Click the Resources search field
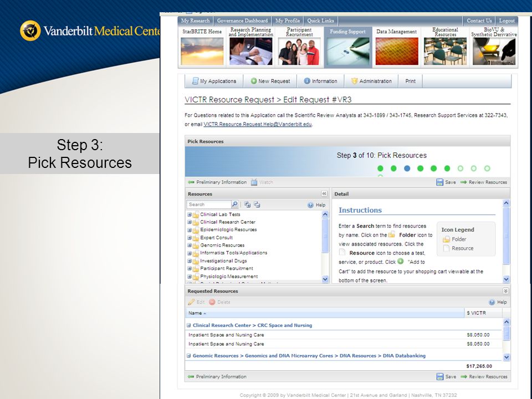 tap(209, 204)
